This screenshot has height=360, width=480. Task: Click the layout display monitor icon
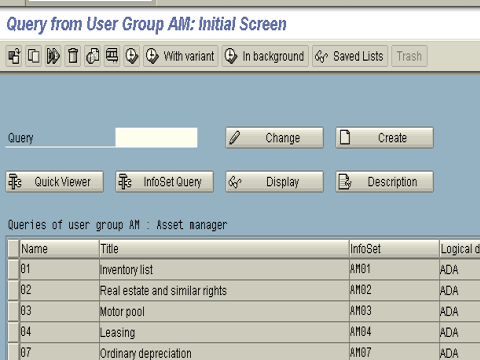pos(112,56)
